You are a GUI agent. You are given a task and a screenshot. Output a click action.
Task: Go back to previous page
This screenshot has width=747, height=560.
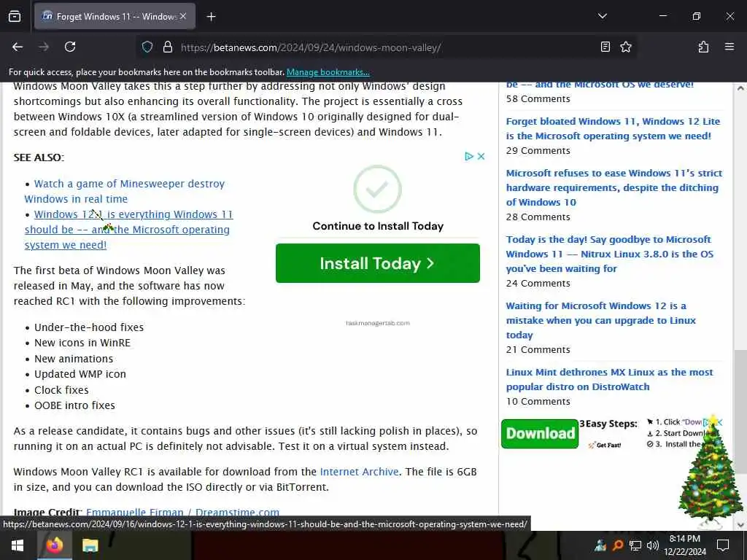18,47
